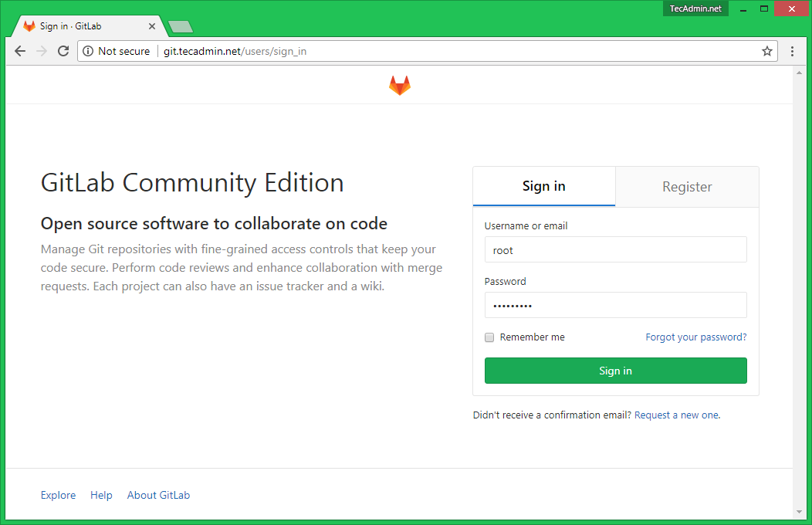Minimize the browser window
The height and width of the screenshot is (525, 812).
tap(743, 8)
